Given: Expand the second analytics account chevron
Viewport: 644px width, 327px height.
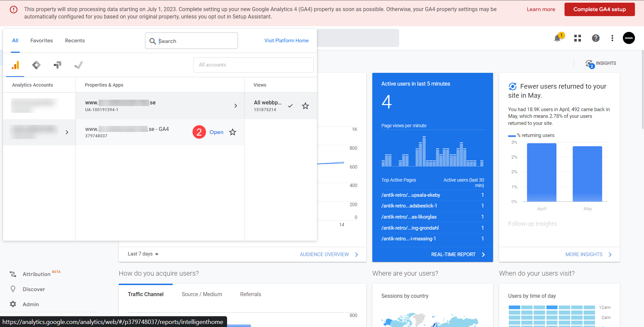Looking at the screenshot, I should click(67, 132).
